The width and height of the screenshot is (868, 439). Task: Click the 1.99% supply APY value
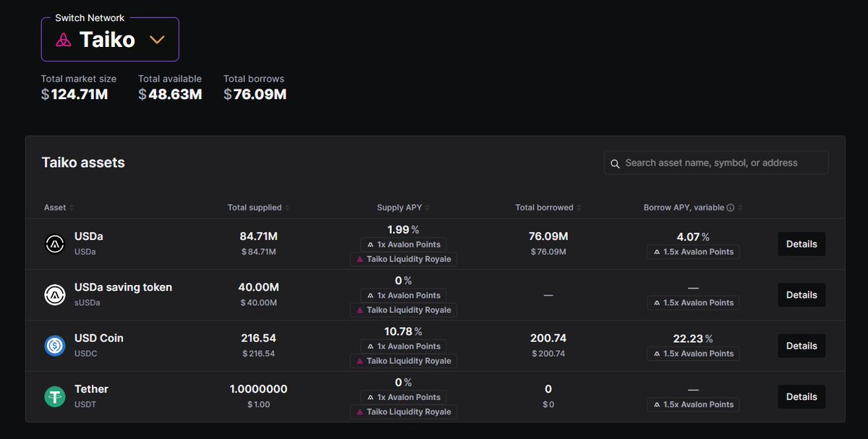[404, 229]
